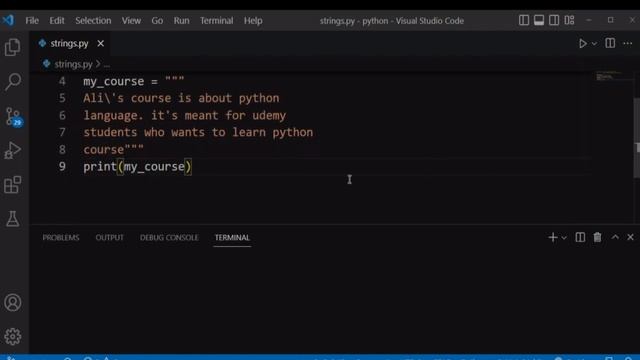
Task: Click the breadcrumb ellipsis item
Action: [x=107, y=64]
